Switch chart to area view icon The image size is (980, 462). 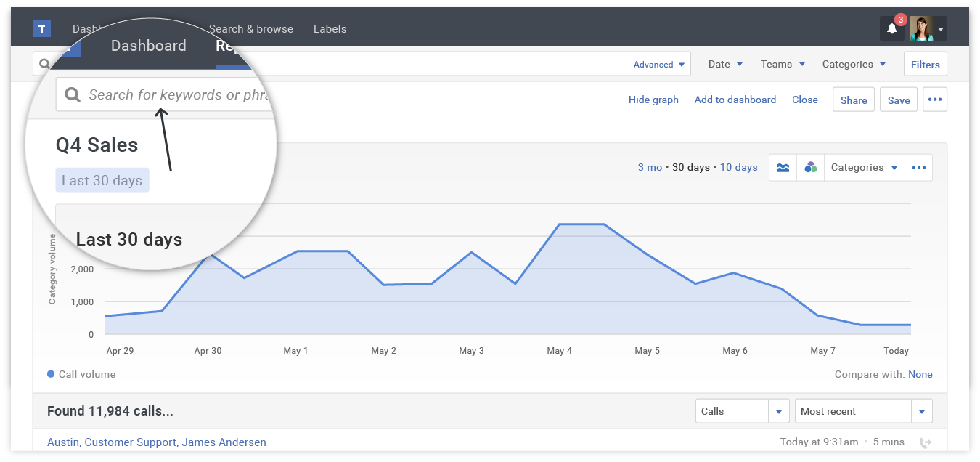tap(783, 167)
